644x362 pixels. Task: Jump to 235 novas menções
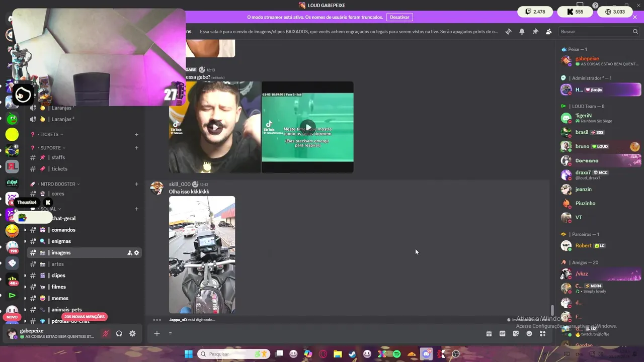85,317
